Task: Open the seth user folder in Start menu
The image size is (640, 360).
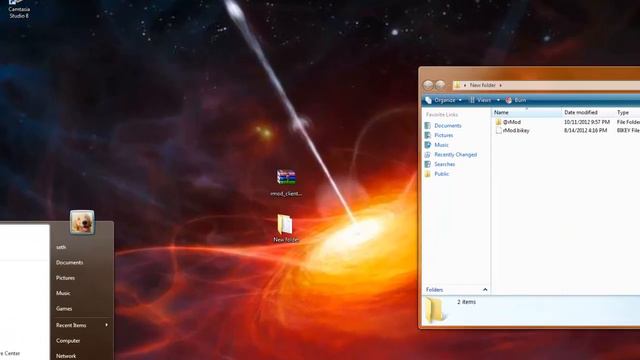Action: tap(61, 247)
